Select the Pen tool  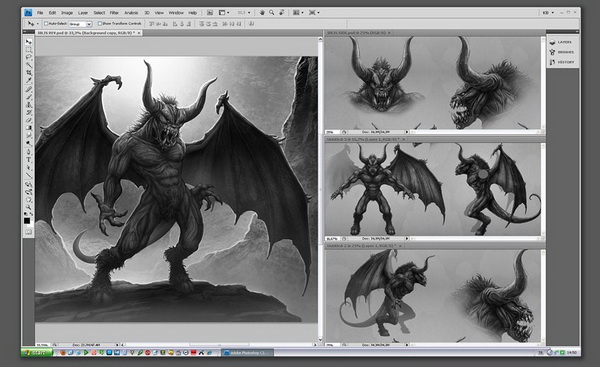coord(28,152)
